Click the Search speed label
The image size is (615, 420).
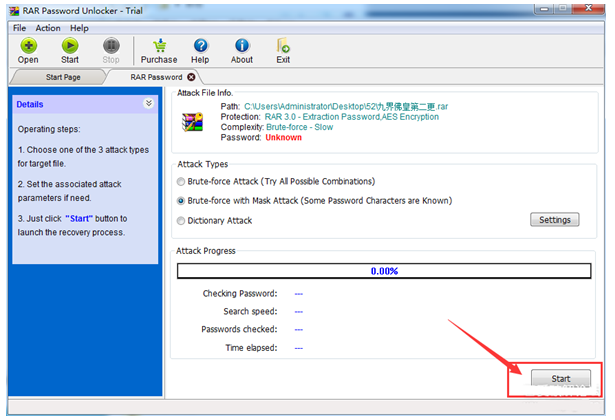click(250, 311)
